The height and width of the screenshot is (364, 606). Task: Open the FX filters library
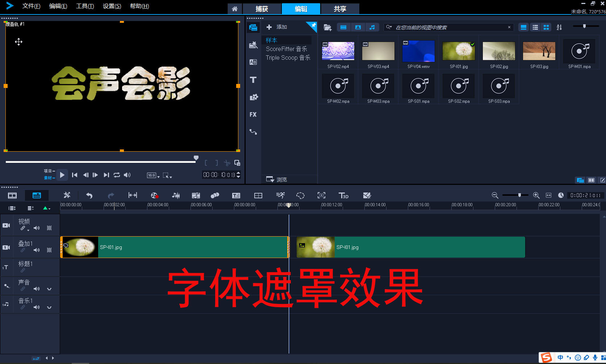(x=253, y=114)
